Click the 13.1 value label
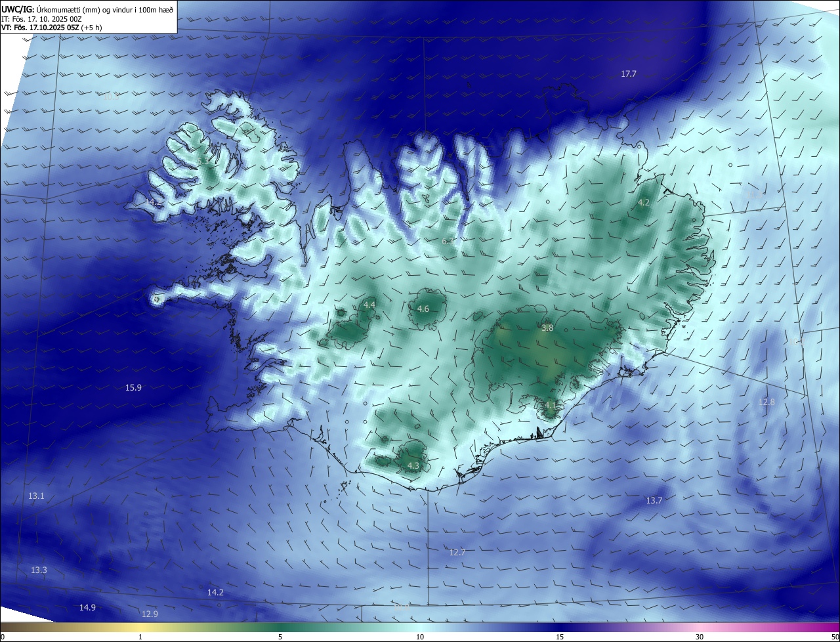The height and width of the screenshot is (642, 840). (36, 496)
